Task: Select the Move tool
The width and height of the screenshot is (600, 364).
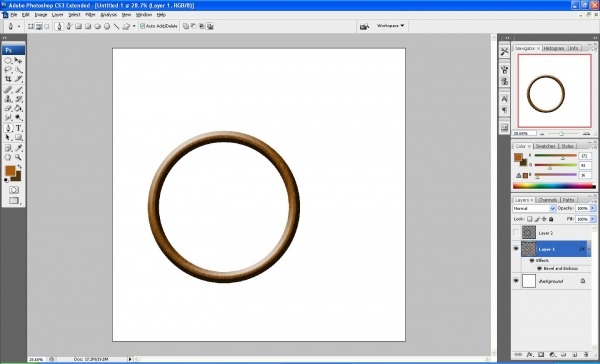Action: tap(18, 60)
